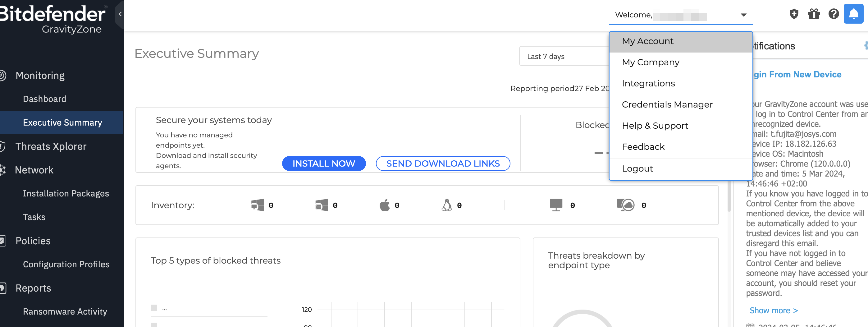868x327 pixels.
Task: Open Login From New Device notification
Action: [x=797, y=75]
